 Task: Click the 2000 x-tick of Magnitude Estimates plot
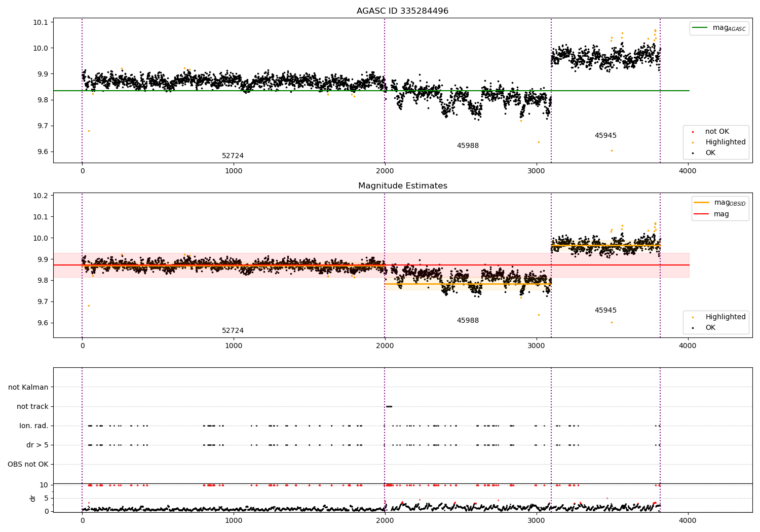[385, 346]
